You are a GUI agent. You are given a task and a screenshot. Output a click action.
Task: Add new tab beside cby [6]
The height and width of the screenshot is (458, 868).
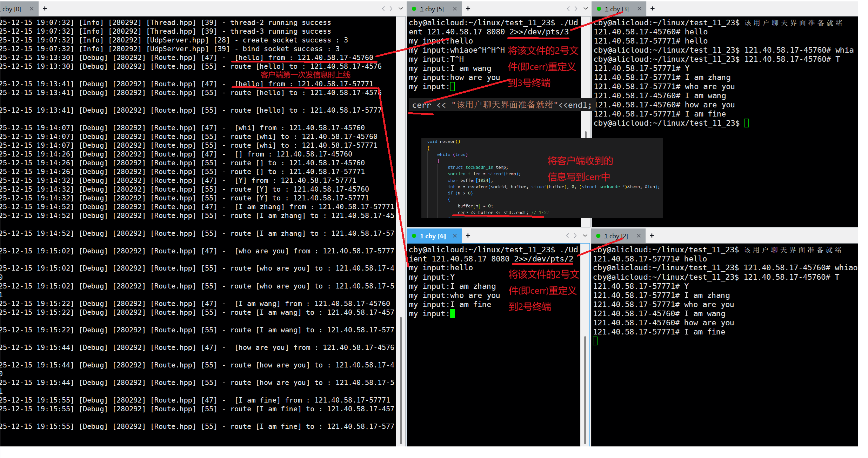coord(468,235)
